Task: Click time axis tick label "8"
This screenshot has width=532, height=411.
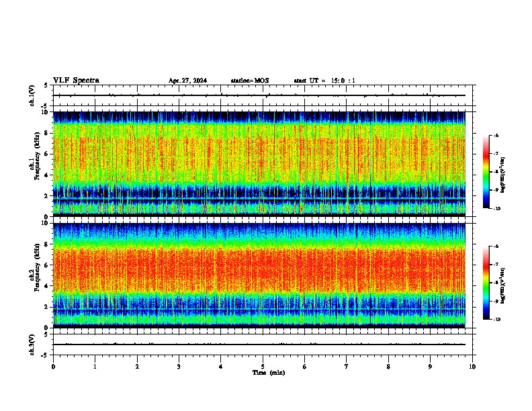Action: click(388, 367)
